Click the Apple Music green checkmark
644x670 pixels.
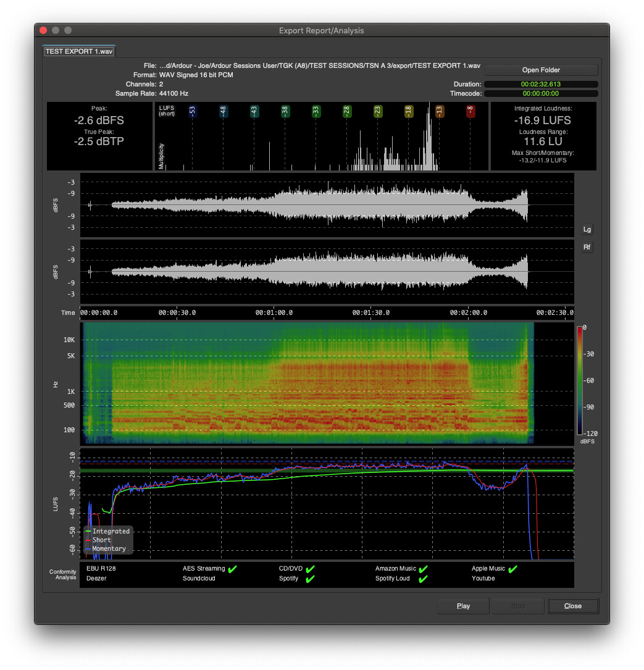click(x=512, y=569)
